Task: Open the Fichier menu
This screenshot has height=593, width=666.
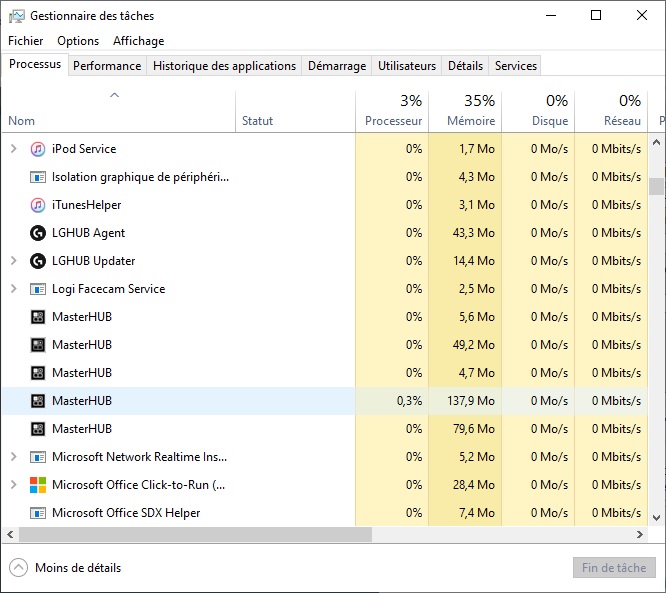Action: pyautogui.click(x=26, y=41)
